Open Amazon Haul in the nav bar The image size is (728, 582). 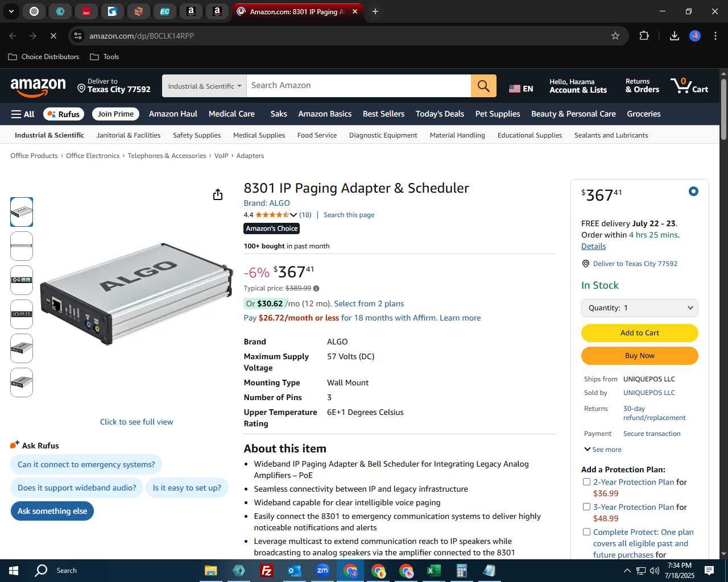click(173, 114)
